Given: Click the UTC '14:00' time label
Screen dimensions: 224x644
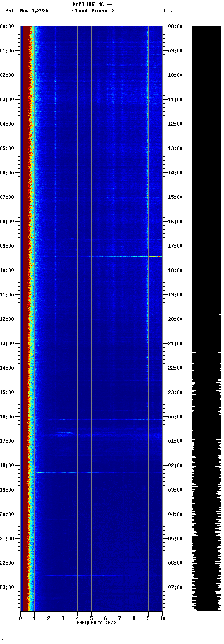Looking at the screenshot, I should tap(175, 173).
